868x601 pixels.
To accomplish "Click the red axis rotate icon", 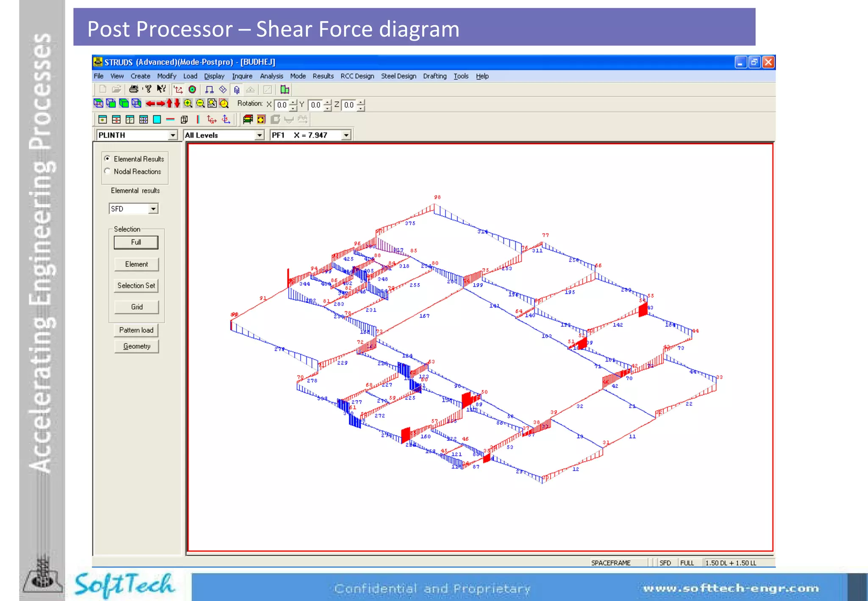I will pos(211,120).
